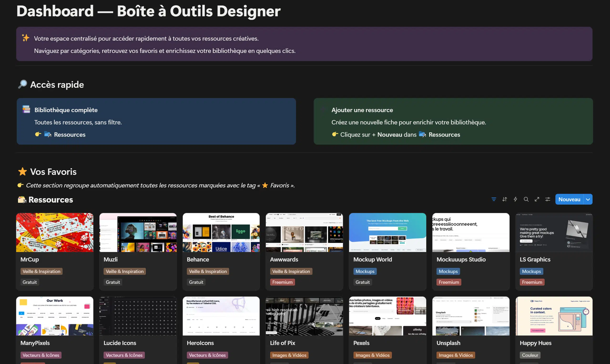Click the Veille & Inspiration tag under Muzli

pyautogui.click(x=125, y=271)
